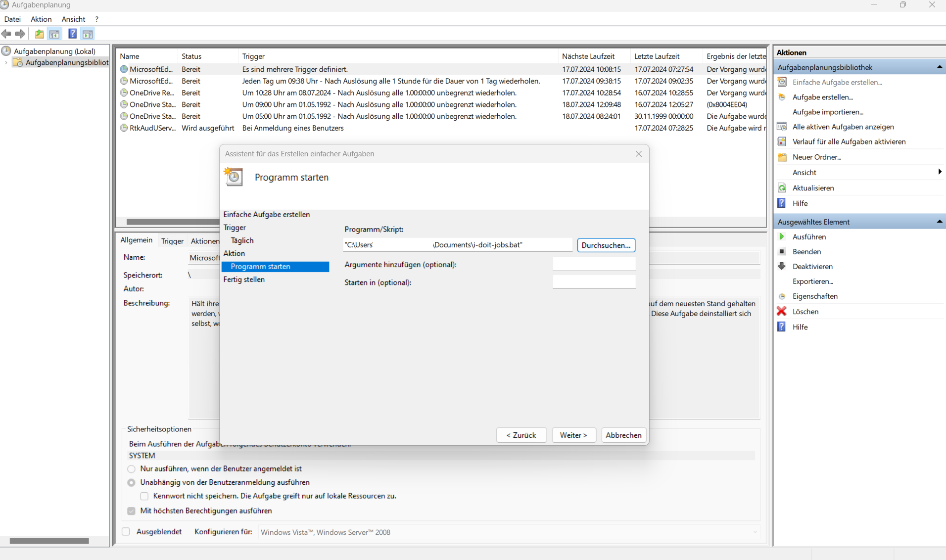The width and height of the screenshot is (946, 560).
Task: Click the red Löschen delete icon
Action: pos(782,312)
